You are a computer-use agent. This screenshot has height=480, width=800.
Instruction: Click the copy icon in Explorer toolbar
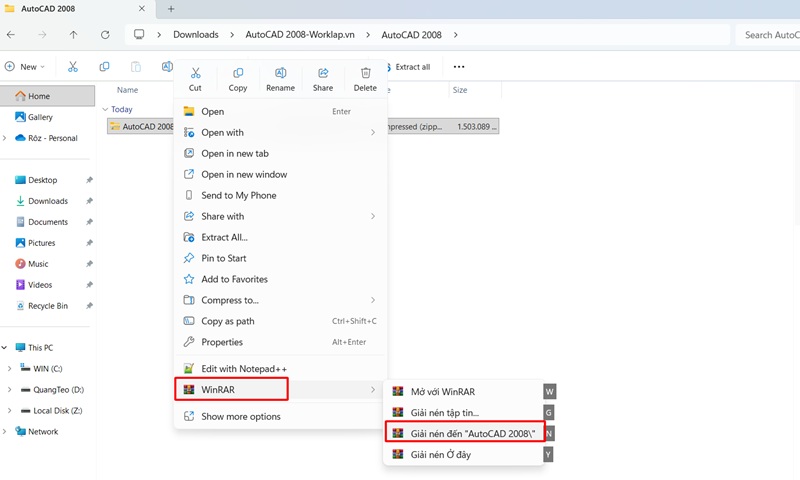104,66
